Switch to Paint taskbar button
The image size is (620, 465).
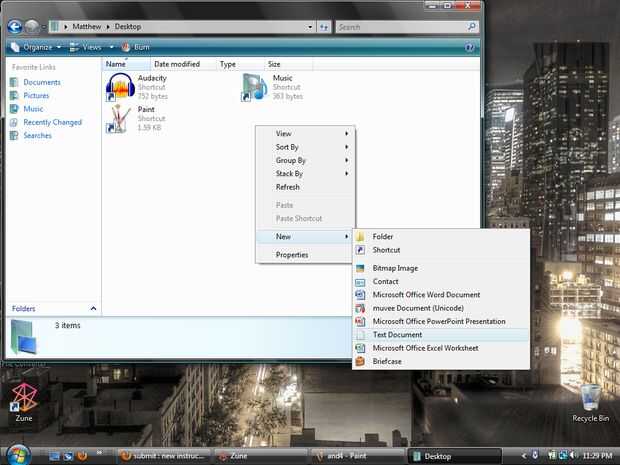[x=358, y=456]
